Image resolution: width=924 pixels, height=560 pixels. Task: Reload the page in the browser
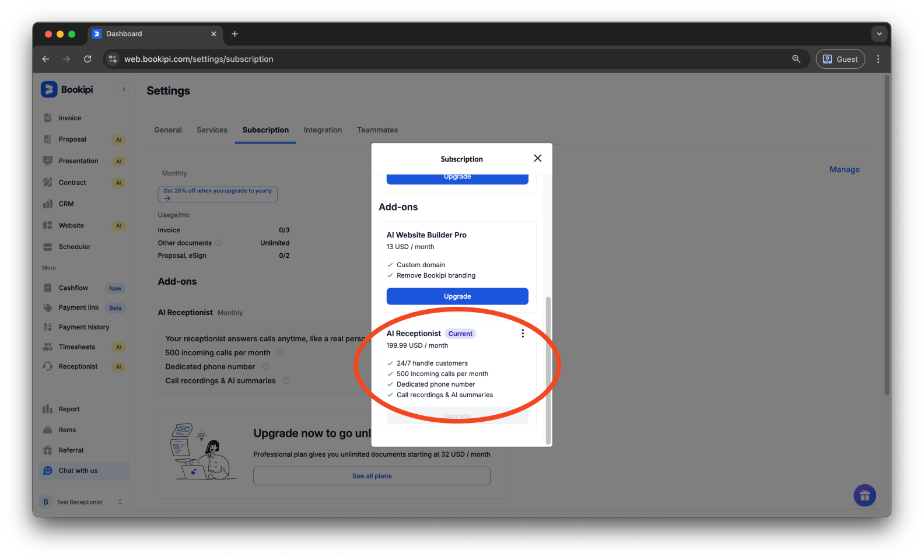87,59
